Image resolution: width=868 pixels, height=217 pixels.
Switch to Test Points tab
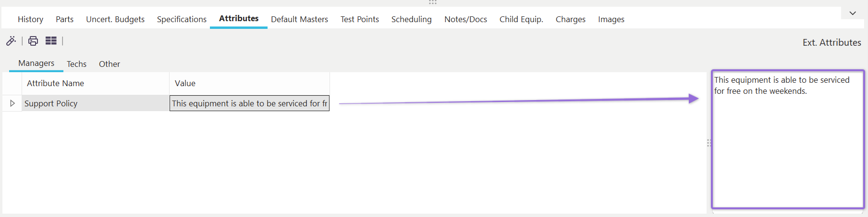tap(360, 19)
